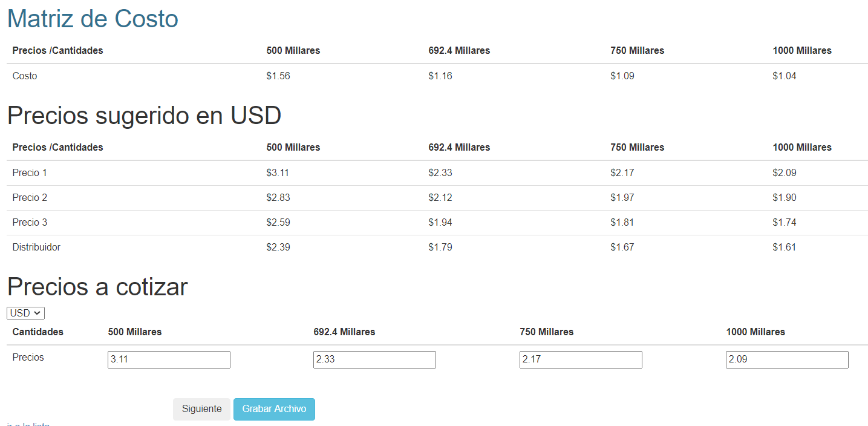Click the 500 Millares price input showing 3.11
The image size is (868, 426).
click(169, 359)
